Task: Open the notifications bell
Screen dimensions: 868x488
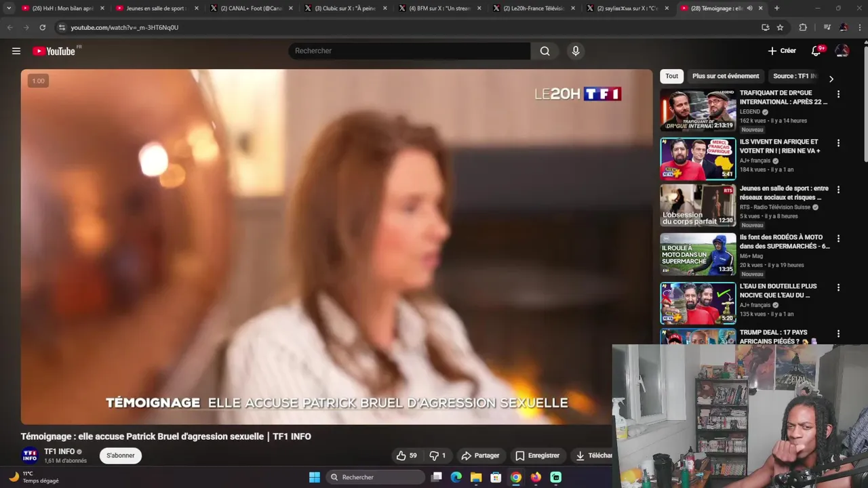Action: (x=816, y=51)
